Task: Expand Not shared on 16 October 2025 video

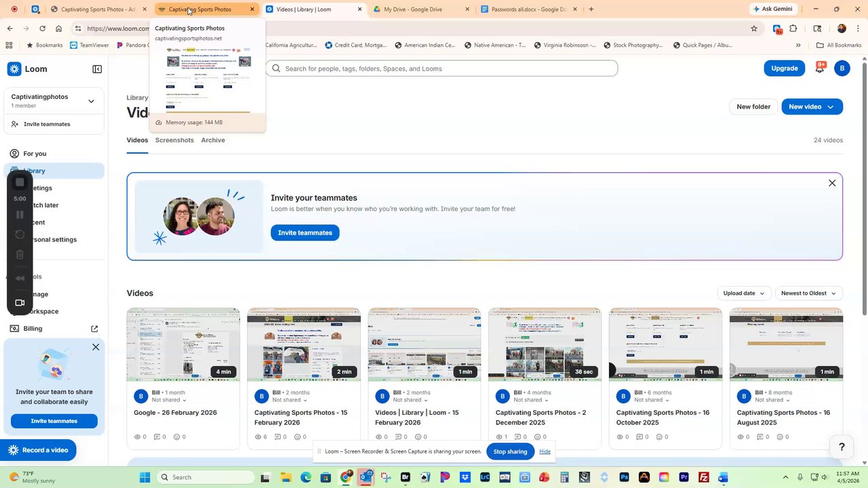Action: coord(652,400)
